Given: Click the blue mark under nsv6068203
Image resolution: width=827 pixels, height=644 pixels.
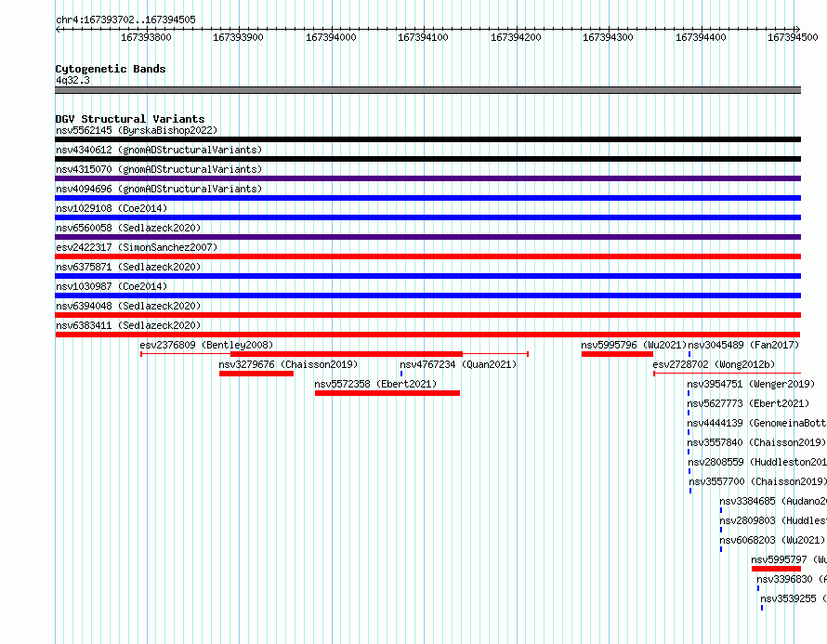Looking at the screenshot, I should (721, 549).
